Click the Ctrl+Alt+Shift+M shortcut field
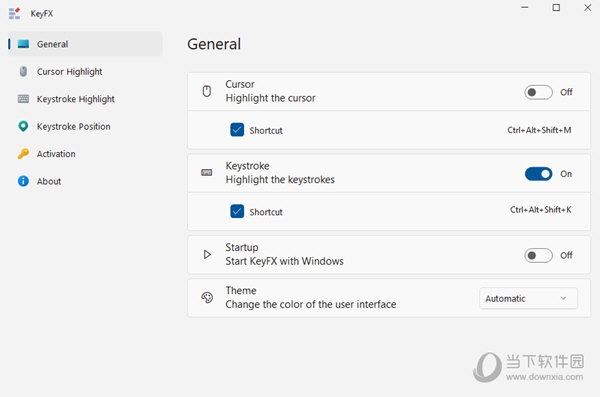600x397 pixels. pos(539,130)
